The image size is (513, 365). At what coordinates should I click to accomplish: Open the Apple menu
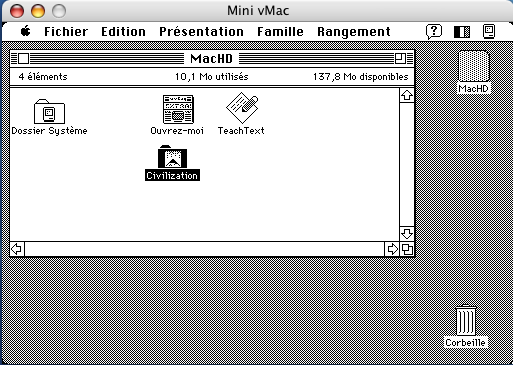pos(26,31)
